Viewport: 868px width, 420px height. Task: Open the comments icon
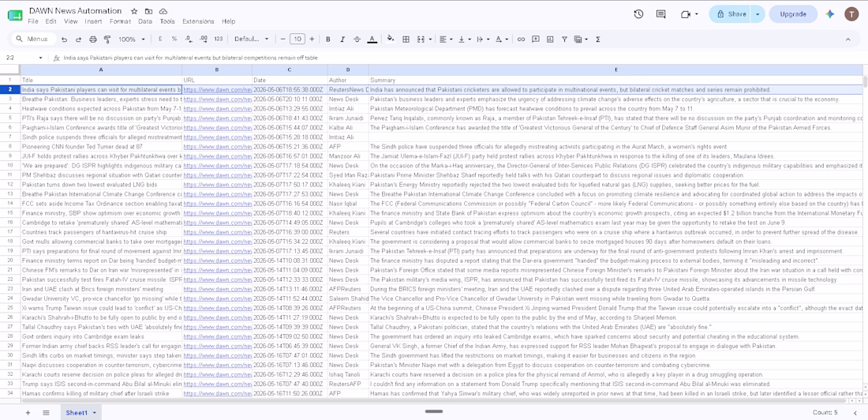(x=661, y=14)
